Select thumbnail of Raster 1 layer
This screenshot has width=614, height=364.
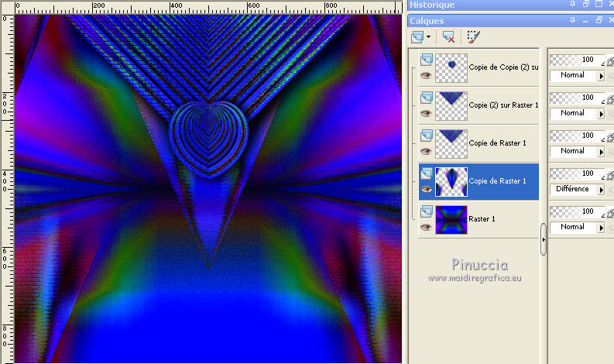click(451, 220)
